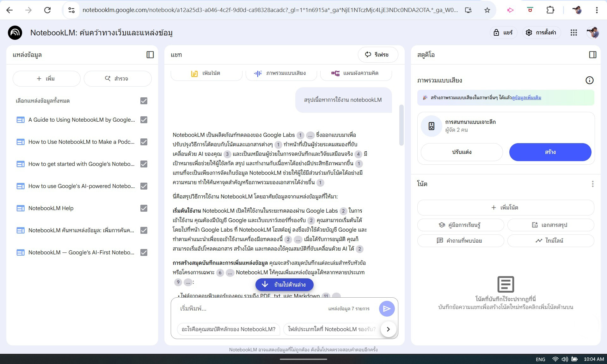
Task: Click the send message arrow button
Action: tap(387, 309)
